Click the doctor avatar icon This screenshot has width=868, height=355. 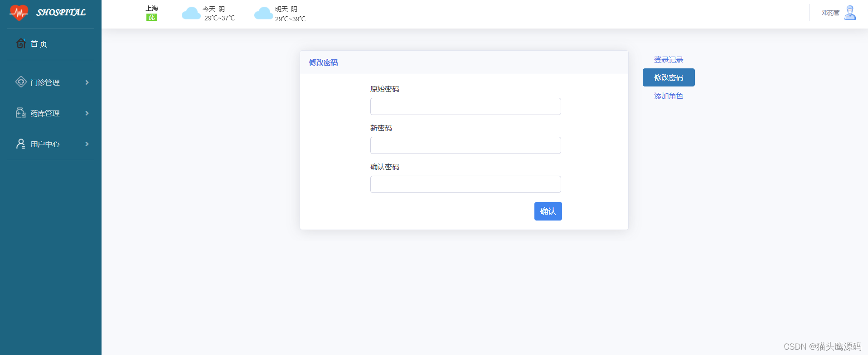(850, 13)
